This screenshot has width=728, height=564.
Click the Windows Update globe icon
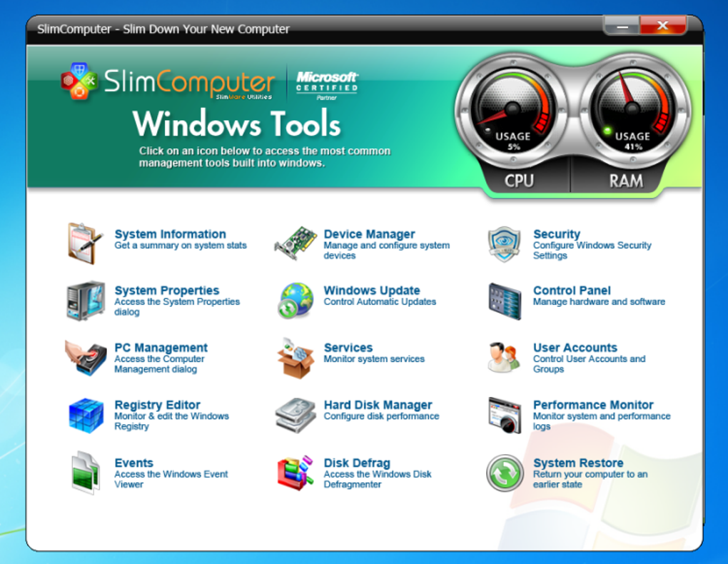[295, 300]
